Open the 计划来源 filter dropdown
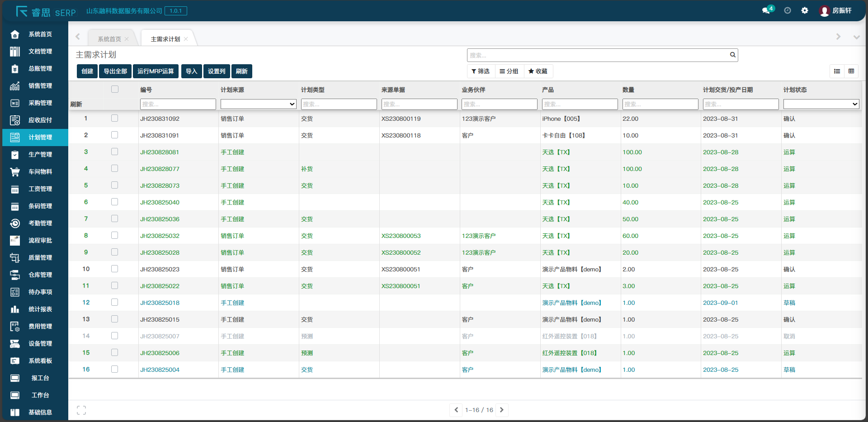Image resolution: width=868 pixels, height=422 pixels. pyautogui.click(x=258, y=104)
